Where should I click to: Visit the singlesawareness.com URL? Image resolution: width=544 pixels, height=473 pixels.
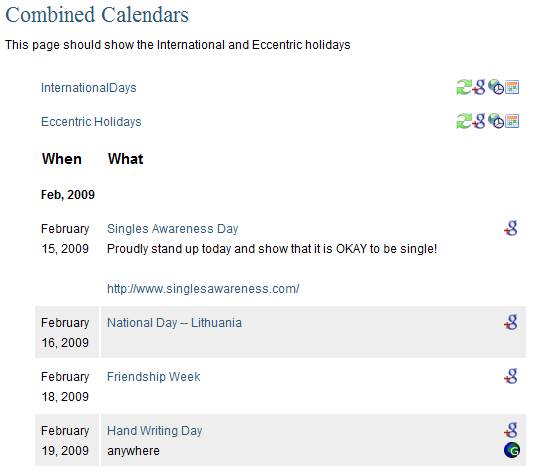(203, 289)
